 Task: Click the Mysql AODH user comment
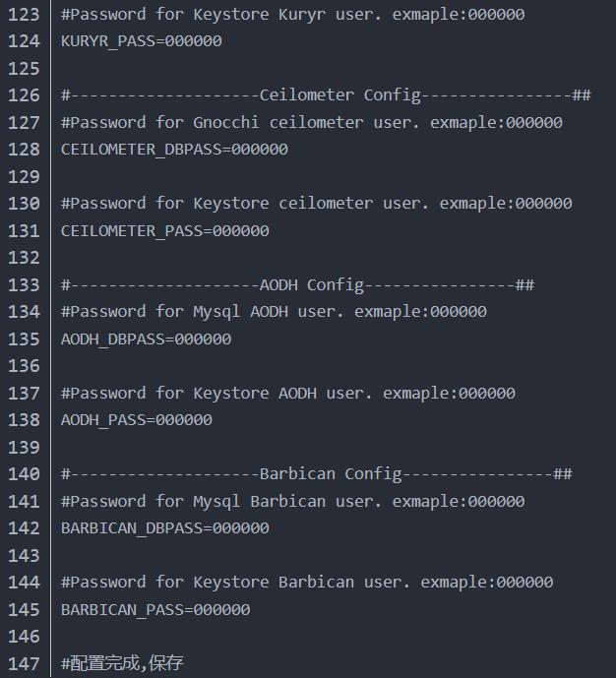coord(274,312)
